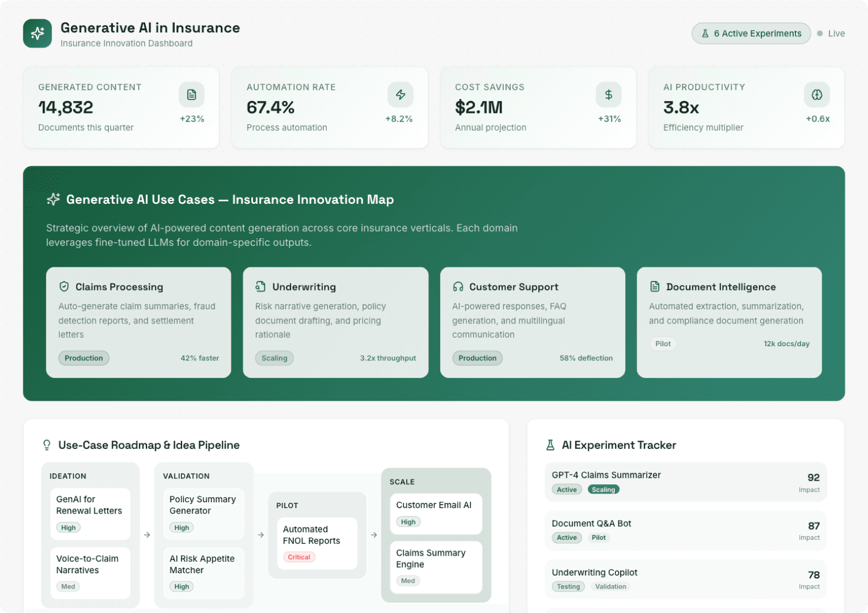Click the +8.2% change indicator
This screenshot has height=613, width=868.
(399, 119)
